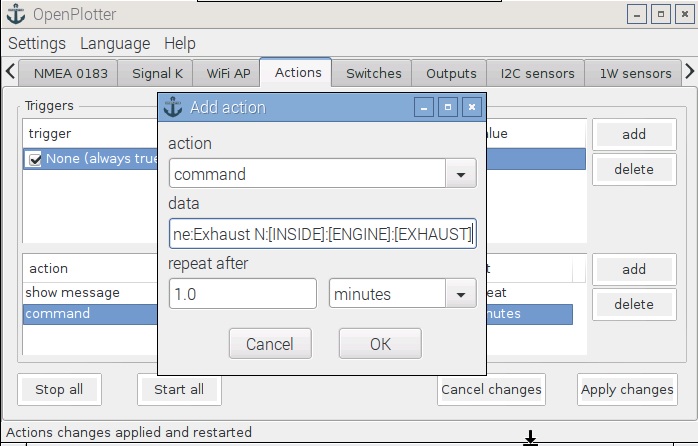The width and height of the screenshot is (698, 446).
Task: Click delete button for triggers
Action: pos(634,169)
